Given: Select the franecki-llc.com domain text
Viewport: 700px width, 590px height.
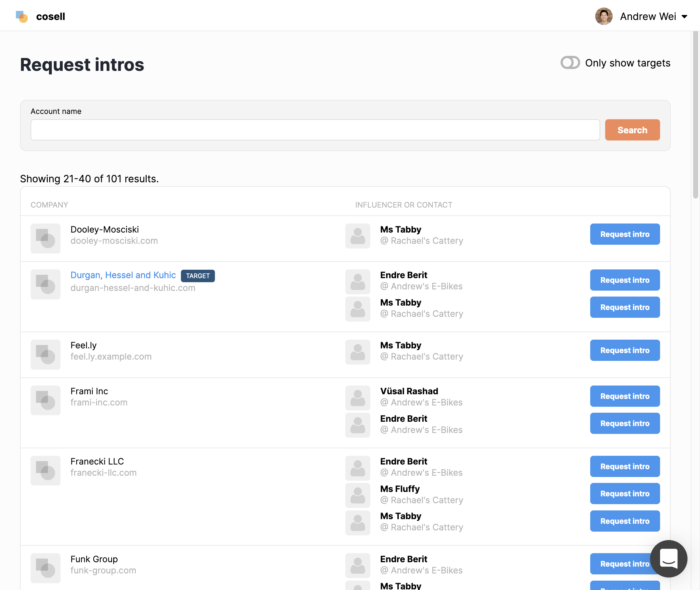Looking at the screenshot, I should click(104, 473).
